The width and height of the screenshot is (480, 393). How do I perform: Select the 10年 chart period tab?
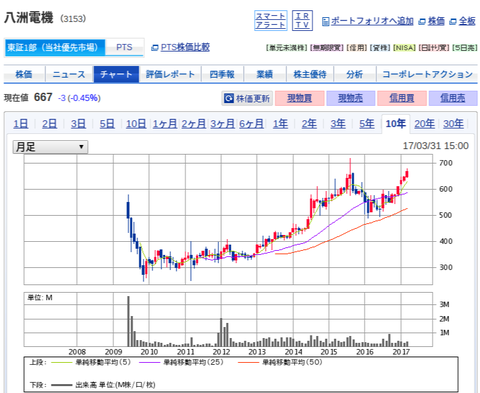coord(396,124)
